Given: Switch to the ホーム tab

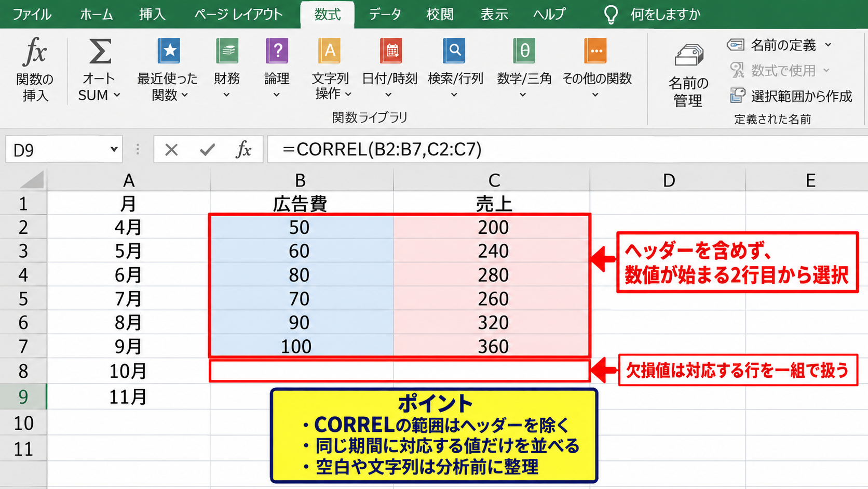Looking at the screenshot, I should [x=97, y=14].
